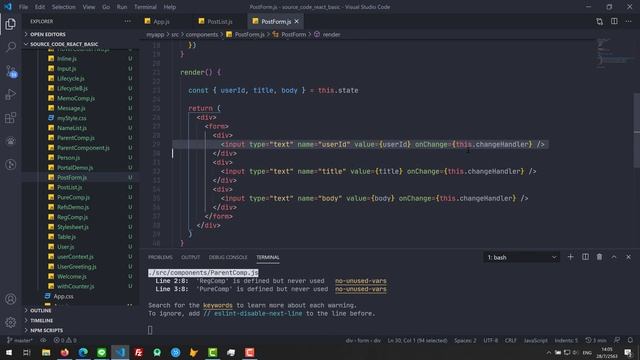Click first no-unused-vars link for RegComp
This screenshot has width=640, height=360.
click(x=360, y=281)
